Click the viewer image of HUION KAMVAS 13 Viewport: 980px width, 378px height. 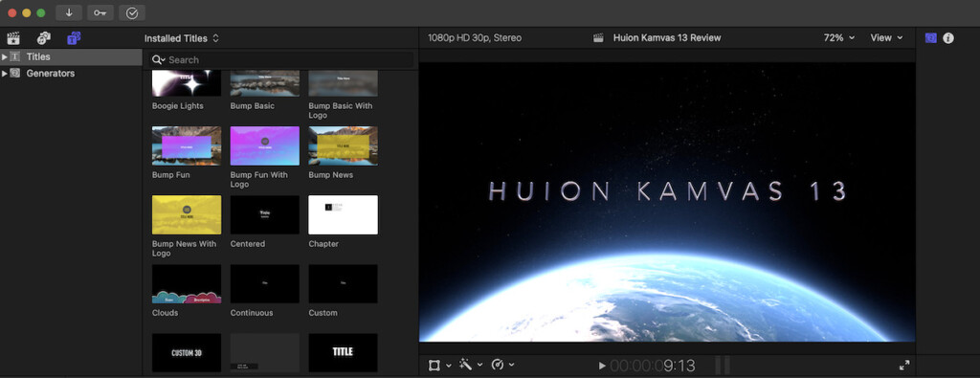pyautogui.click(x=667, y=201)
